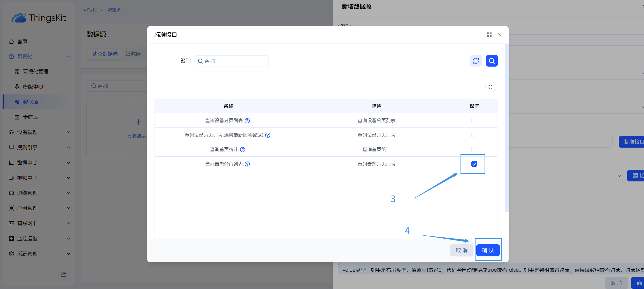Click 添加 button in 新增数据源 panel
Screen dimensions: 644x289
click(x=636, y=175)
